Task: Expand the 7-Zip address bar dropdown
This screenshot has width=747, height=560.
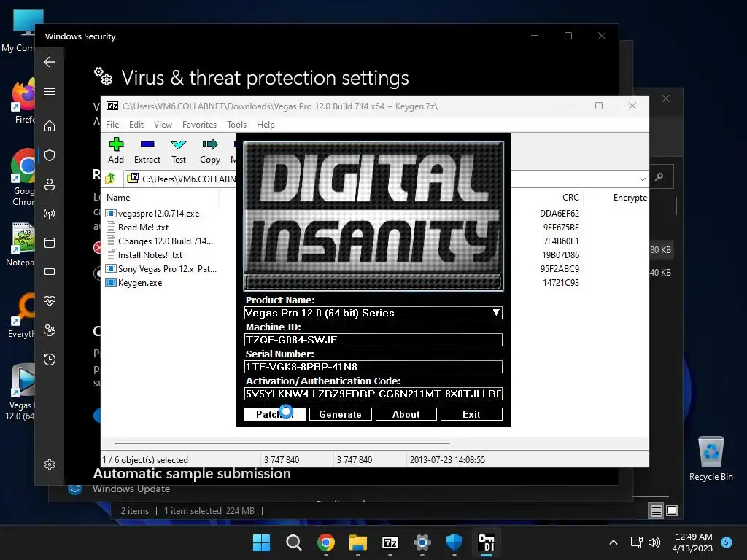Action: coord(642,179)
